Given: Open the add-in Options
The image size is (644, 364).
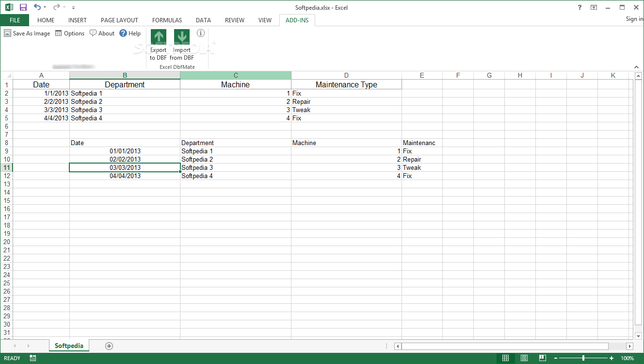Looking at the screenshot, I should point(70,33).
